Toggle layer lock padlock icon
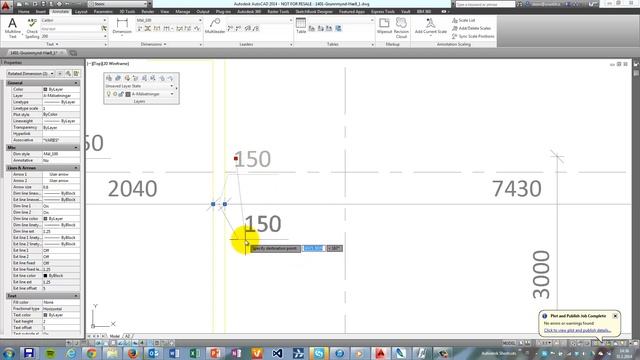 (121, 94)
